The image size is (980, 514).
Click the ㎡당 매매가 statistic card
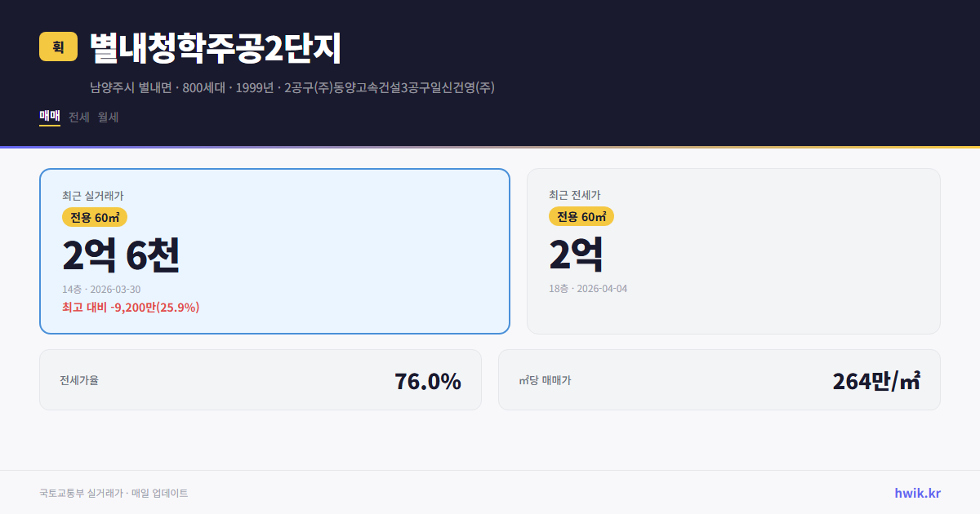tap(719, 379)
